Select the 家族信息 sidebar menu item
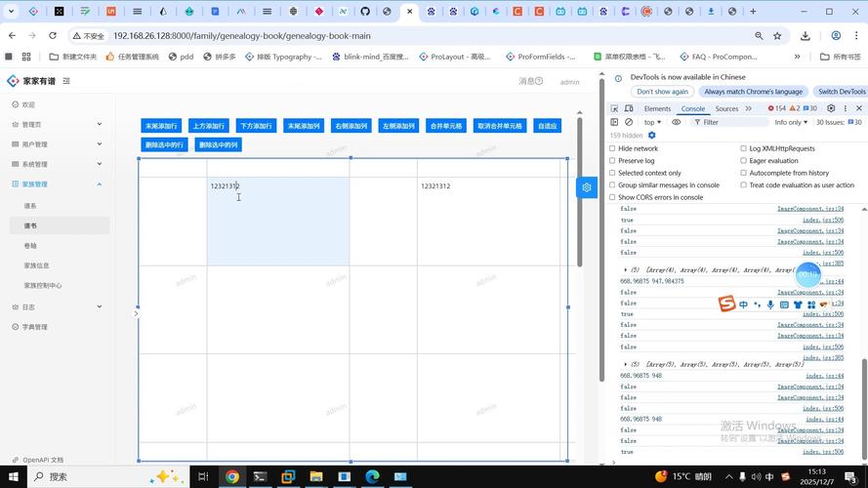This screenshot has height=488, width=868. tap(37, 265)
